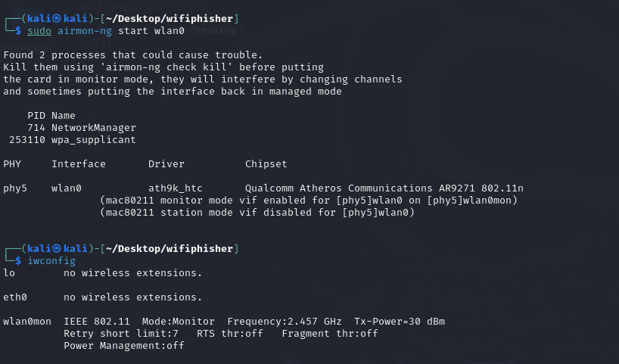
Task: Click PID 253110 in the process list
Action: coord(27,140)
